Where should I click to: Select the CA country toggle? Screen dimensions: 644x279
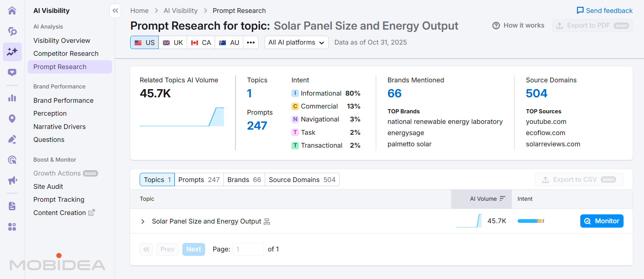click(x=201, y=43)
